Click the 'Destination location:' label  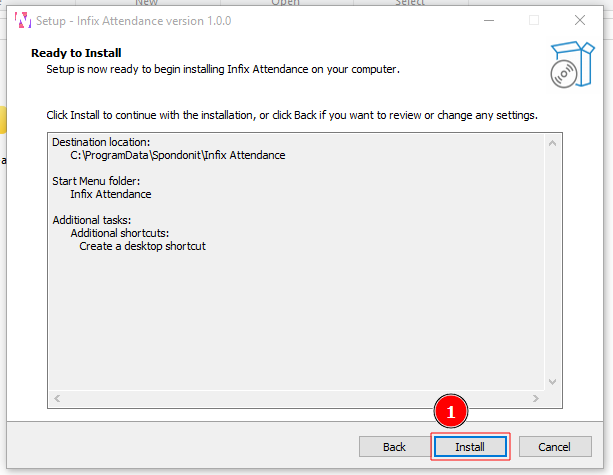click(101, 142)
